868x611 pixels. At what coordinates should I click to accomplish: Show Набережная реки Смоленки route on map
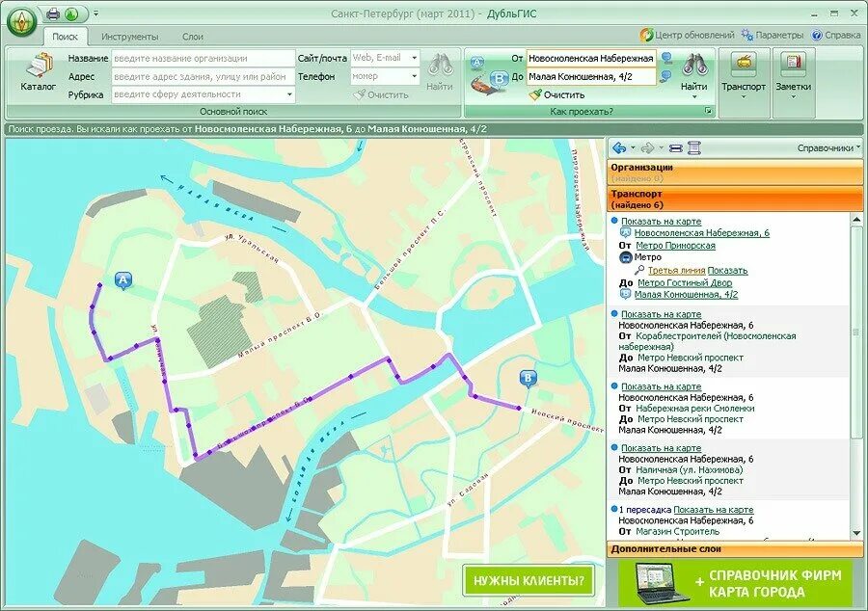pos(661,386)
